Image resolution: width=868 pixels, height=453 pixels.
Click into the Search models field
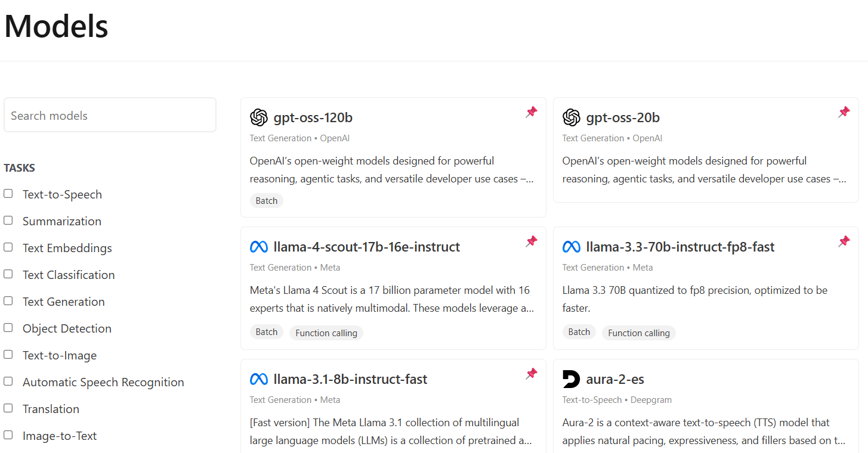click(110, 116)
